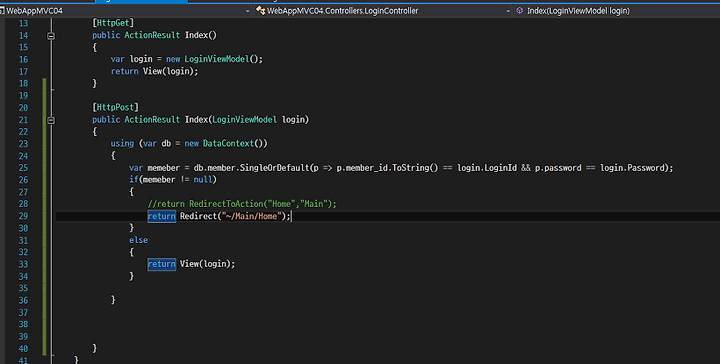Click View(login) on line 17
The width and height of the screenshot is (720, 364).
170,71
